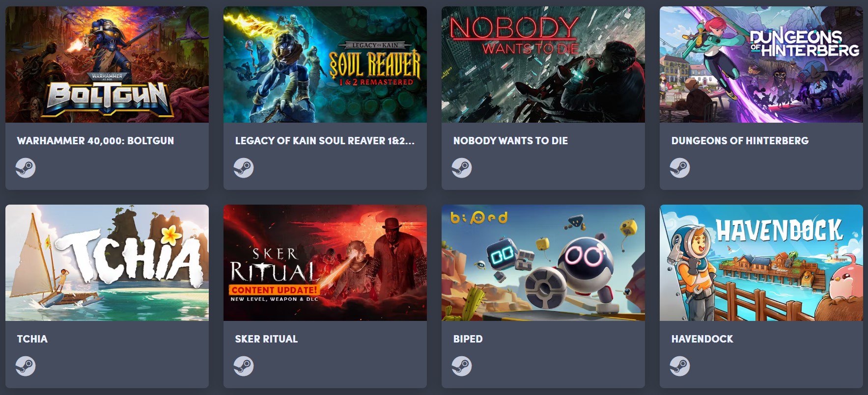The width and height of the screenshot is (868, 395).
Task: Click the Steam icon under Biped
Action: 462,366
